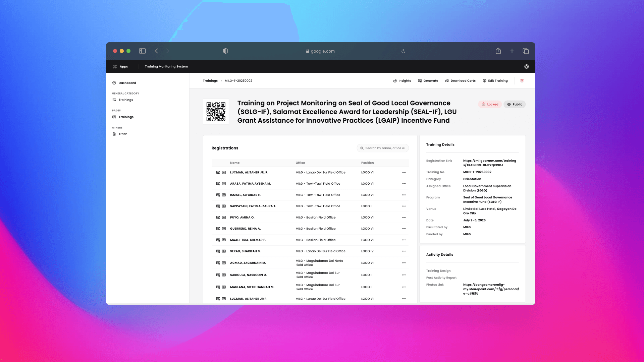
Task: Toggle the Public visibility badge
Action: 515,105
